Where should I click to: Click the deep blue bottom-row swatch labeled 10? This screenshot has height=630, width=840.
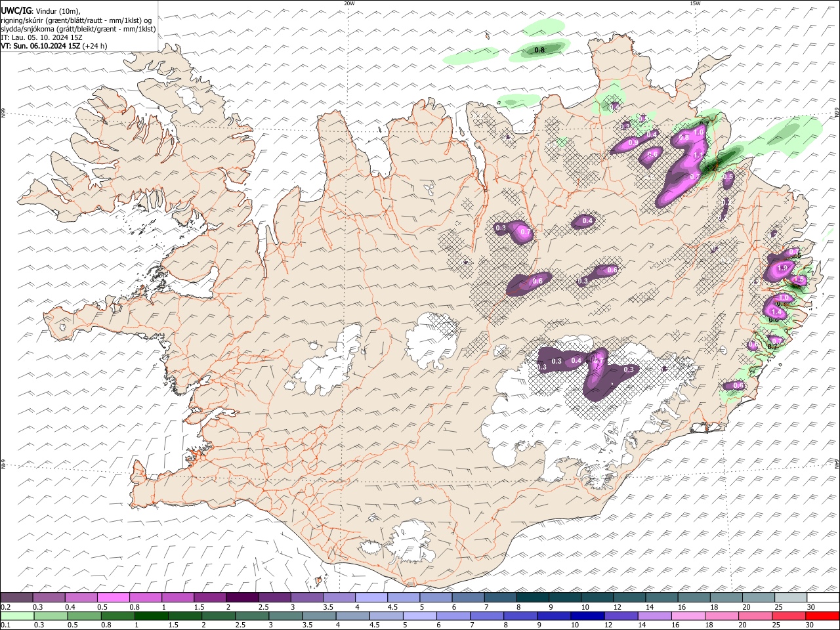click(x=587, y=616)
